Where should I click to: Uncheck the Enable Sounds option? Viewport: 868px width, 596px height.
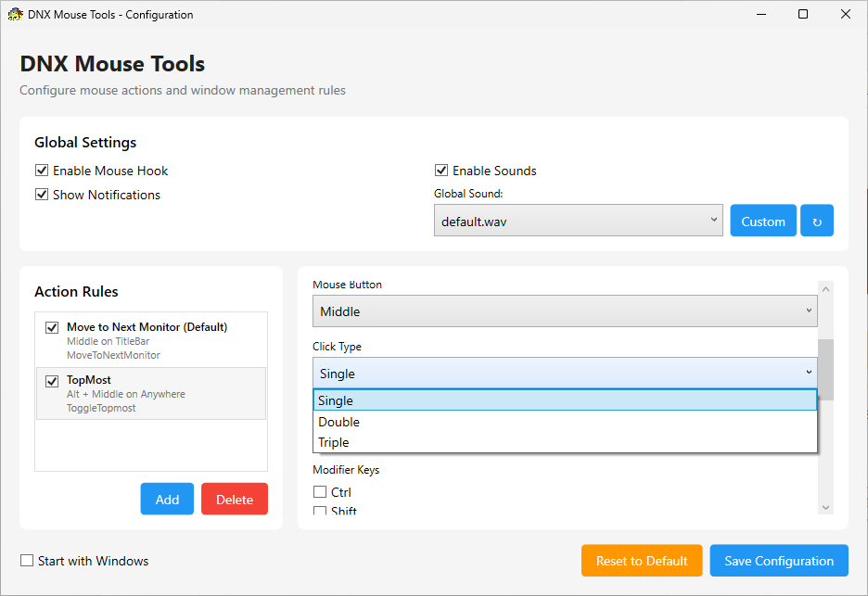pyautogui.click(x=441, y=171)
